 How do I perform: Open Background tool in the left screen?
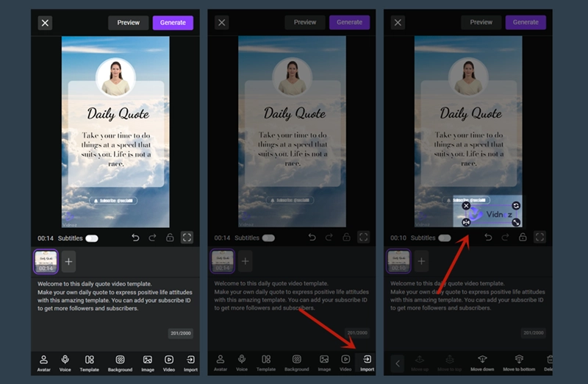120,363
